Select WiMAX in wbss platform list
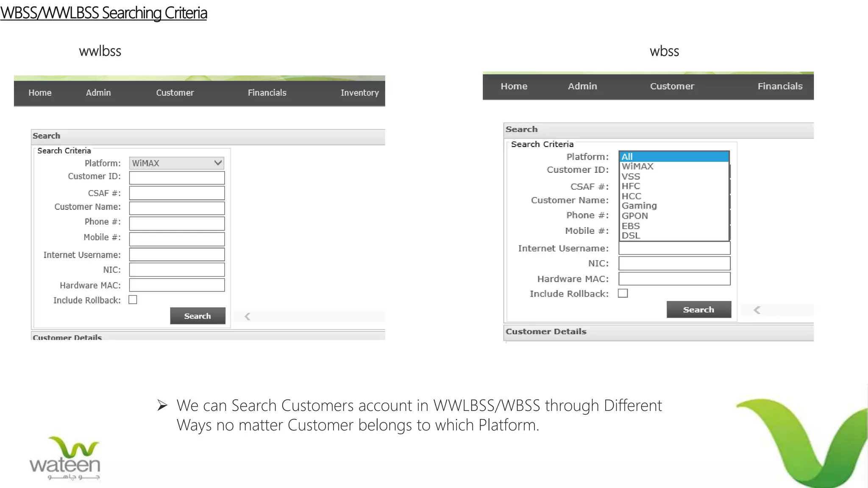This screenshot has width=868, height=488. point(674,166)
